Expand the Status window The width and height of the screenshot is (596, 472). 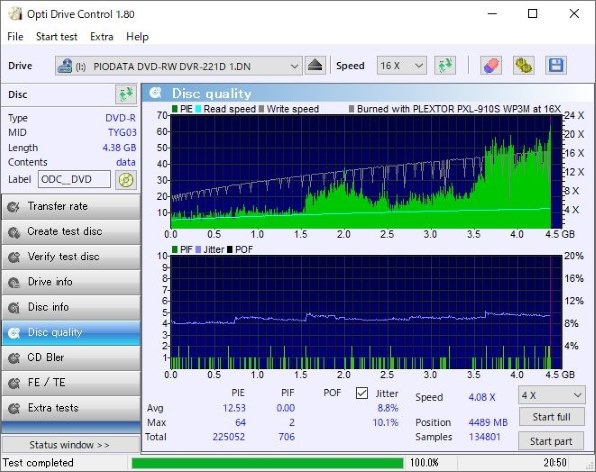click(71, 445)
